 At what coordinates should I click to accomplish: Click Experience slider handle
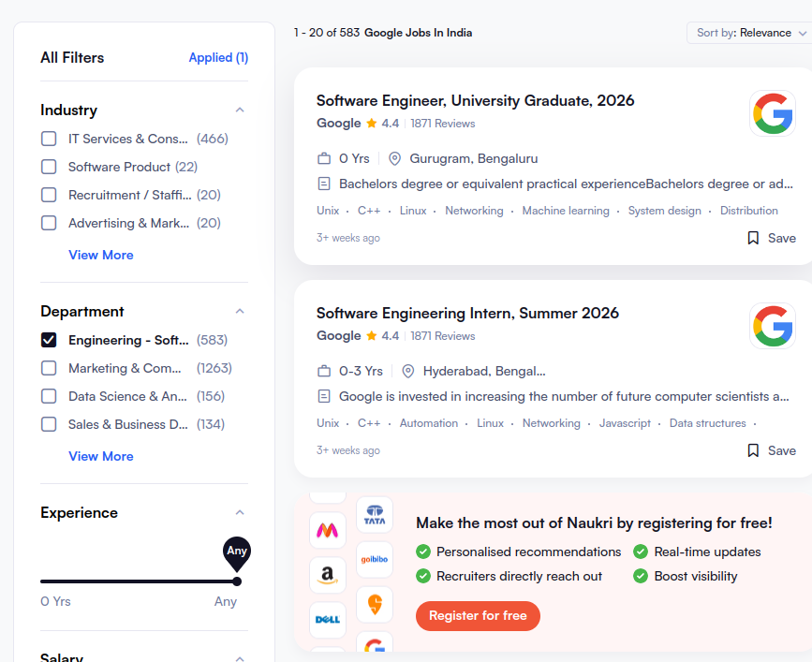(x=237, y=581)
